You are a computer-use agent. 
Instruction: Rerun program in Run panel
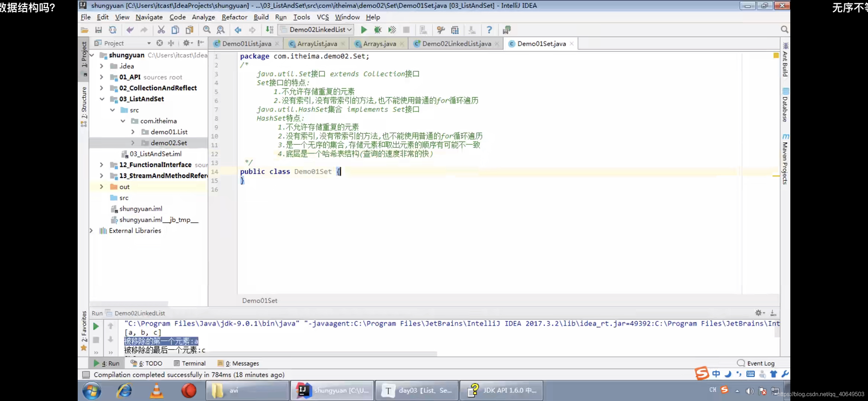click(x=96, y=326)
